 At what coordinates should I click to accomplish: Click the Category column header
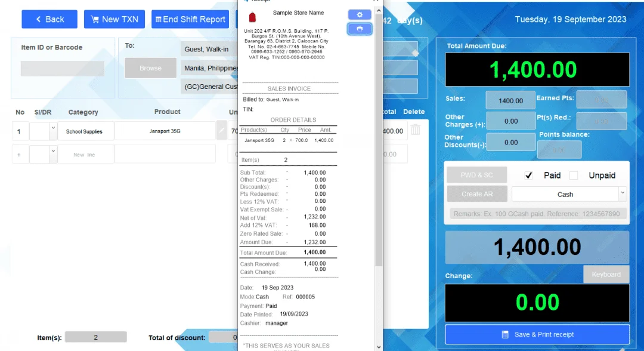83,112
